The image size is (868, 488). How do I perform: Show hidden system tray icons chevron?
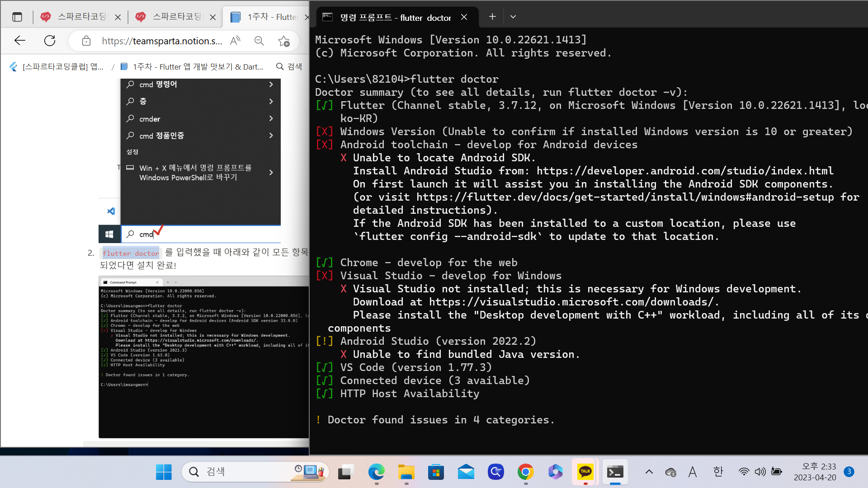(649, 472)
